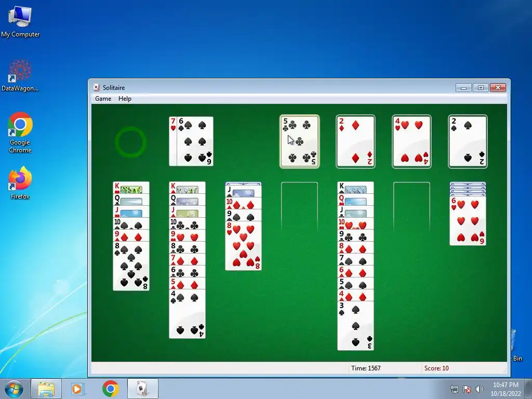Click the Score: 10 status text
Screen dimensions: 532x399
tap(436, 368)
